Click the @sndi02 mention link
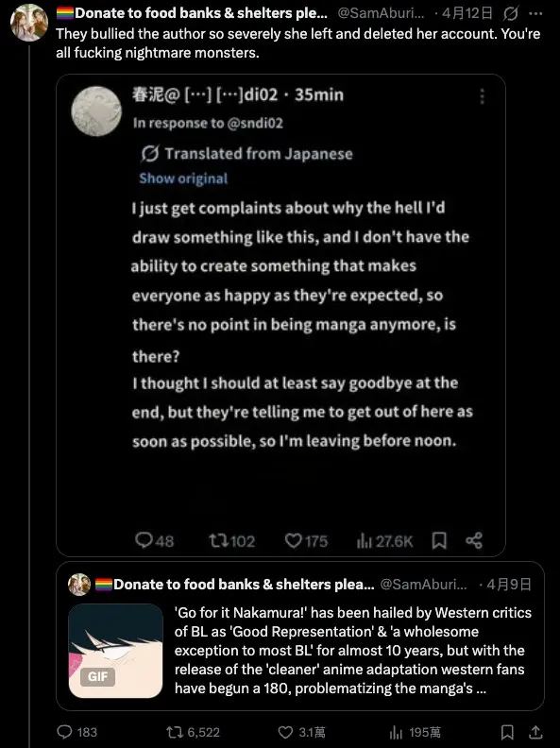This screenshot has width=560, height=748. tap(255, 123)
